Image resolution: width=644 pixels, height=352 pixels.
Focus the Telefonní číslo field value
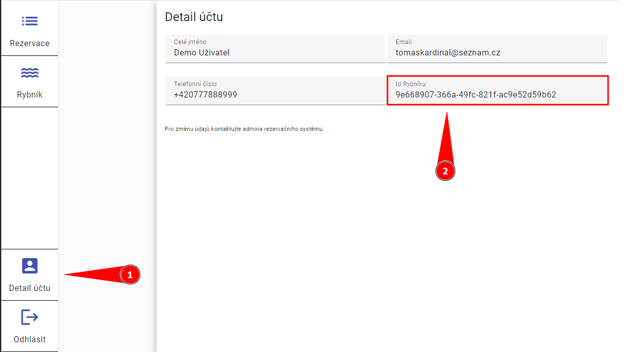point(205,94)
